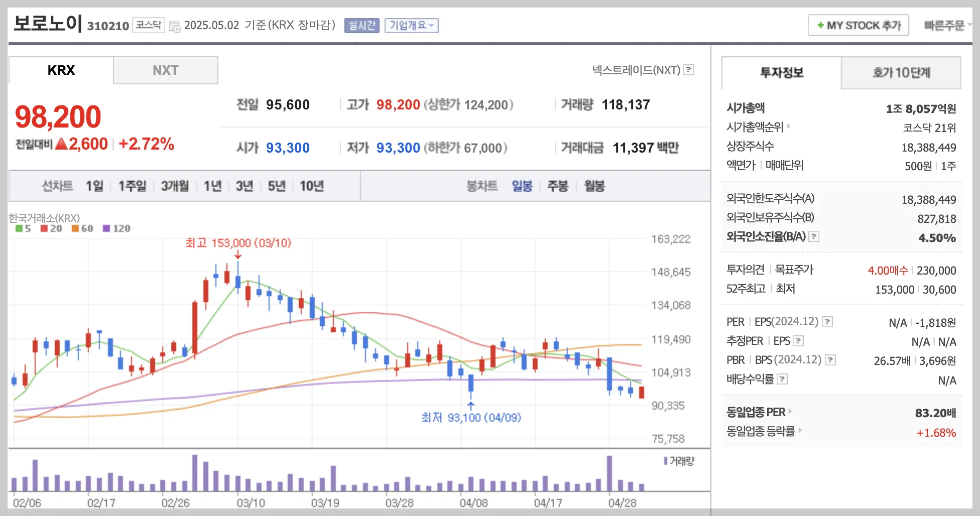Click the 외국인소진율(B/A) help icon
The height and width of the screenshot is (516, 980).
(x=814, y=236)
